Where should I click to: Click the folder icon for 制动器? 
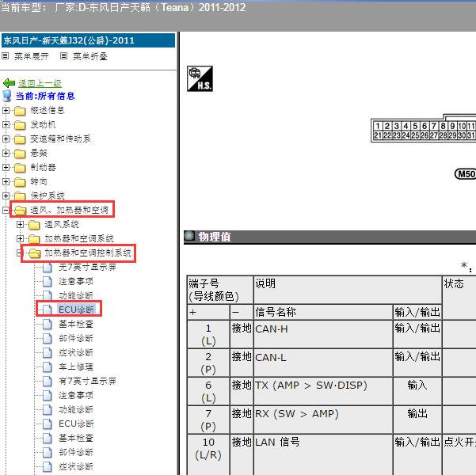[20, 168]
